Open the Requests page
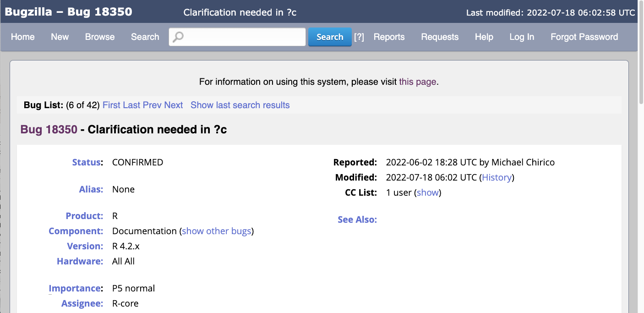 (440, 37)
